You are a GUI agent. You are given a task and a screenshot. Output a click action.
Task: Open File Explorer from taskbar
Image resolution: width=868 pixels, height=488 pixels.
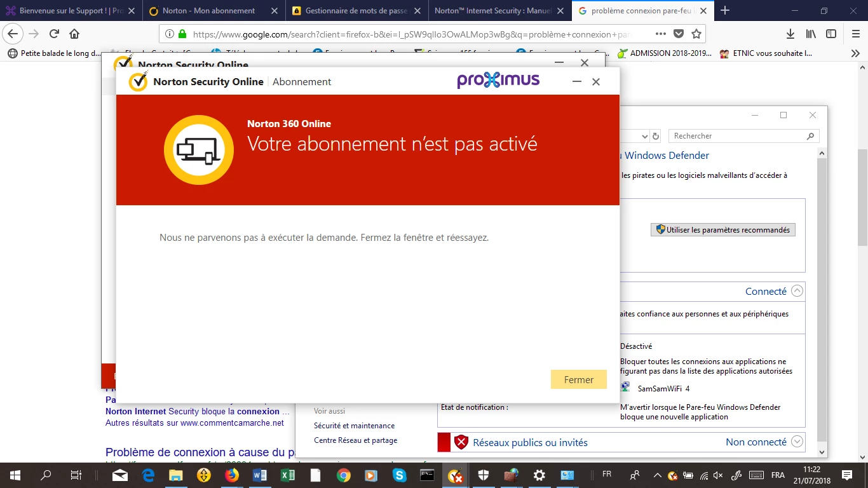[176, 475]
